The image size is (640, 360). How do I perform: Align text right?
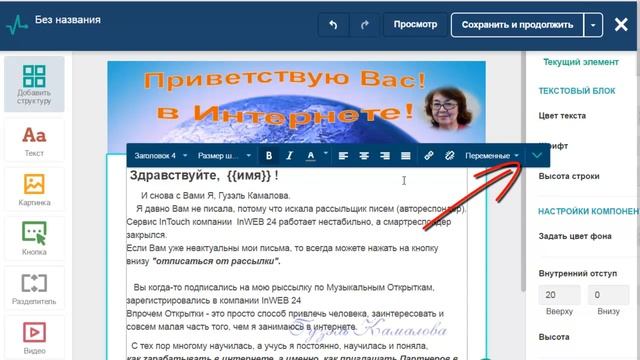385,156
